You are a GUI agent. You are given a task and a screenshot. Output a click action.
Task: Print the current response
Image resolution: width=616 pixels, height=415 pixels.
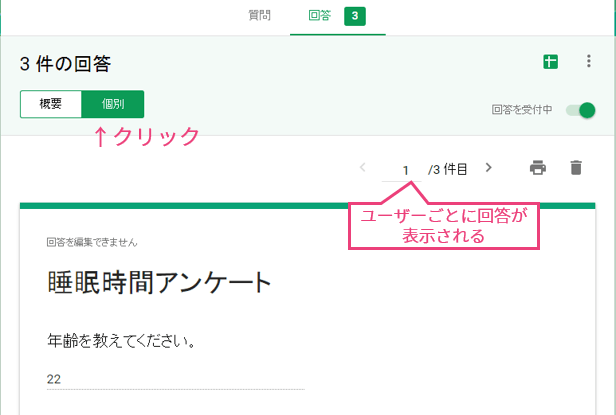point(538,168)
